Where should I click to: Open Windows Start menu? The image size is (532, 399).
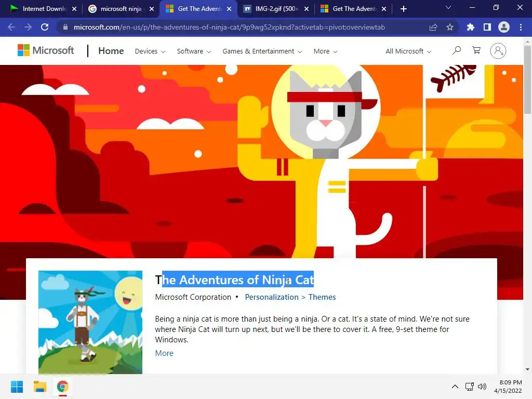17,387
